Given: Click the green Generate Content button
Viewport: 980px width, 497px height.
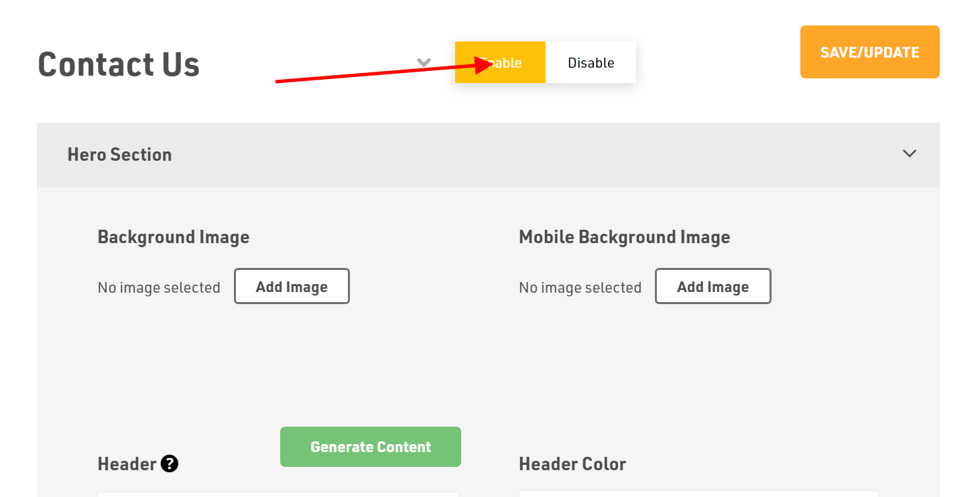Looking at the screenshot, I should pyautogui.click(x=371, y=447).
